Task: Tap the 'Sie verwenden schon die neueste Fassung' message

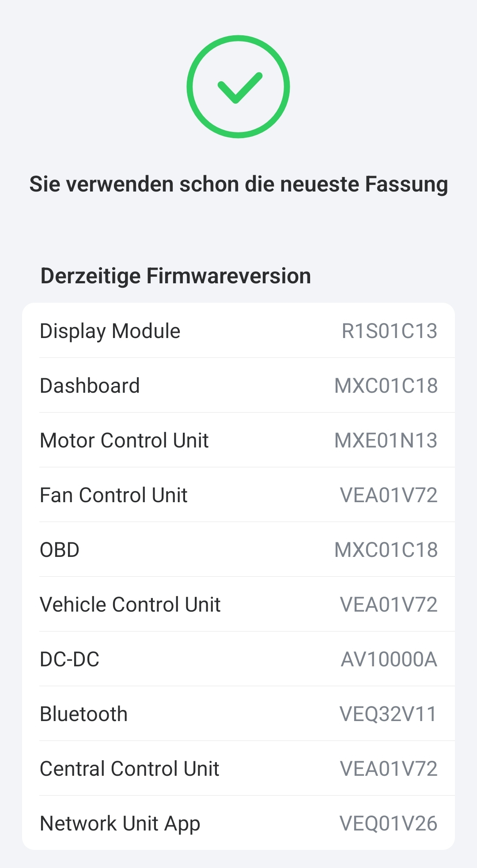Action: point(238,184)
